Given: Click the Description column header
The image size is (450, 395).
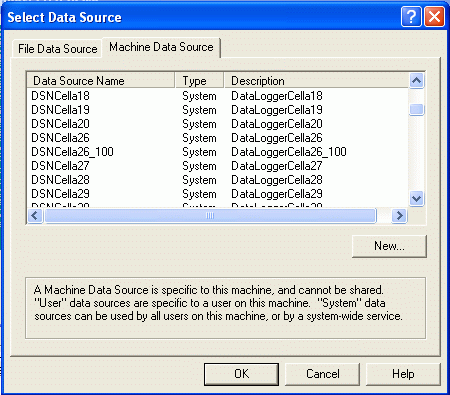Looking at the screenshot, I should click(316, 81).
